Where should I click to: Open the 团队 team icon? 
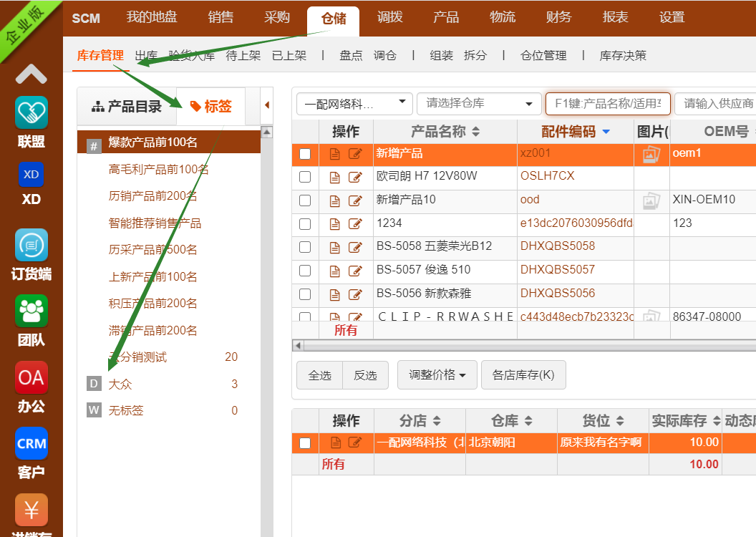[31, 311]
